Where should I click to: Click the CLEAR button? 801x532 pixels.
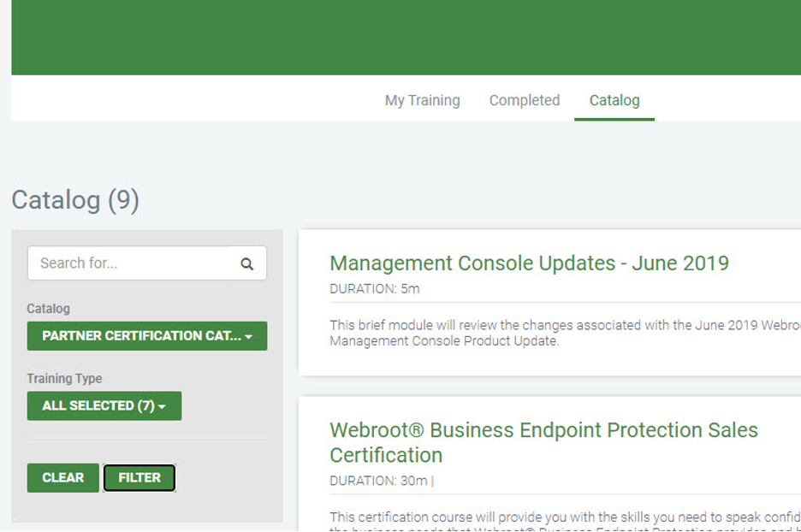62,478
